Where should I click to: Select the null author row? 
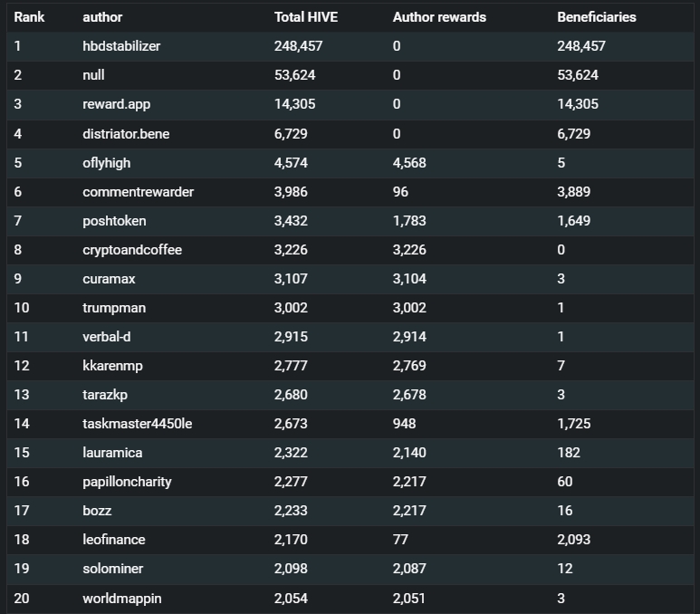350,75
